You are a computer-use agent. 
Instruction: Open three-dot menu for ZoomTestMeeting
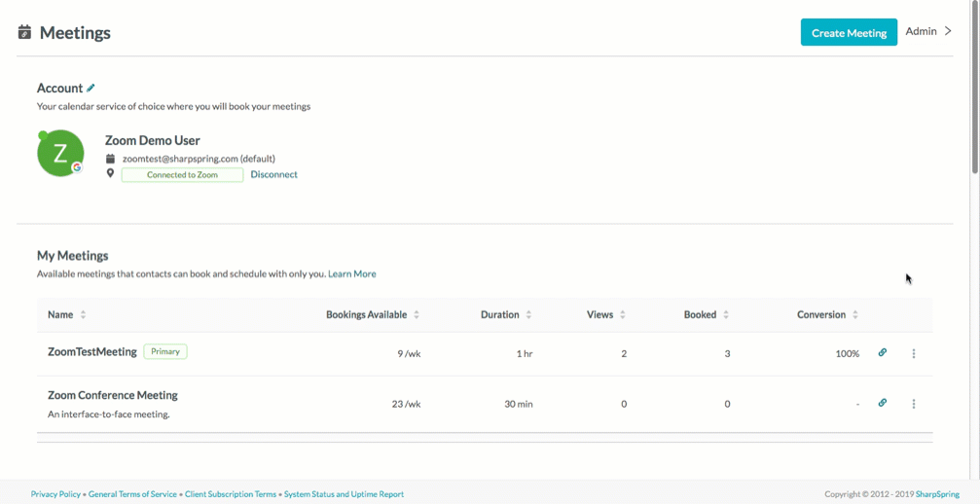914,353
